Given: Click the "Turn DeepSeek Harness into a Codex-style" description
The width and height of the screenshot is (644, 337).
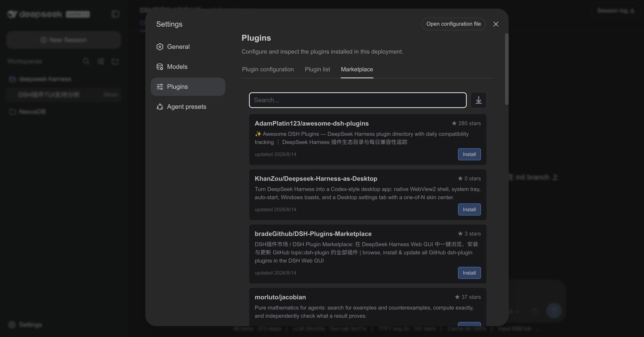Looking at the screenshot, I should tap(367, 193).
